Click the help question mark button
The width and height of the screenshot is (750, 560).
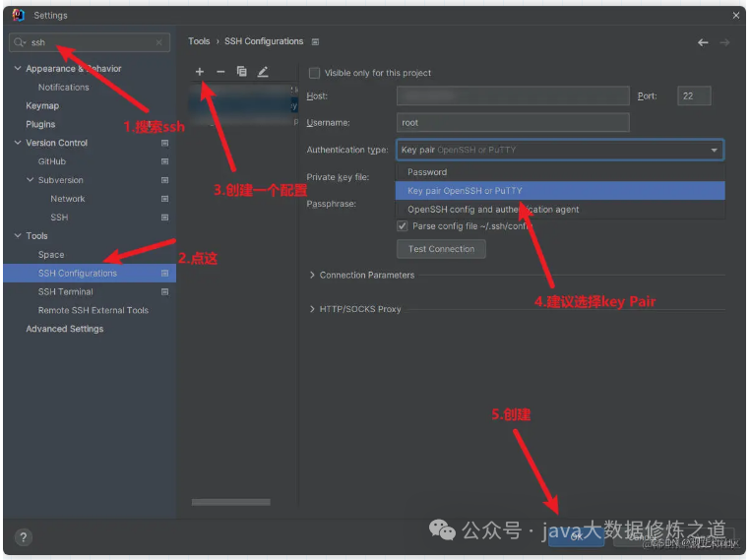(x=23, y=537)
